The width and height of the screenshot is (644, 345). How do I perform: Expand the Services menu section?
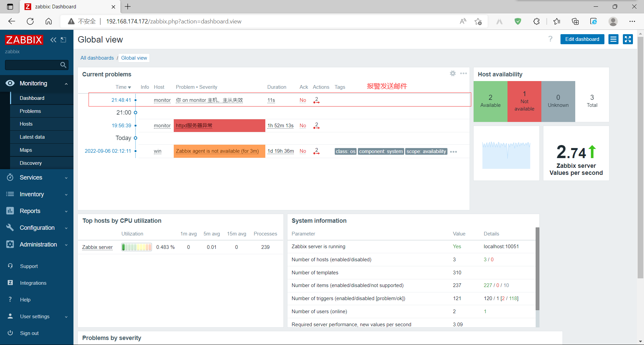click(x=37, y=178)
